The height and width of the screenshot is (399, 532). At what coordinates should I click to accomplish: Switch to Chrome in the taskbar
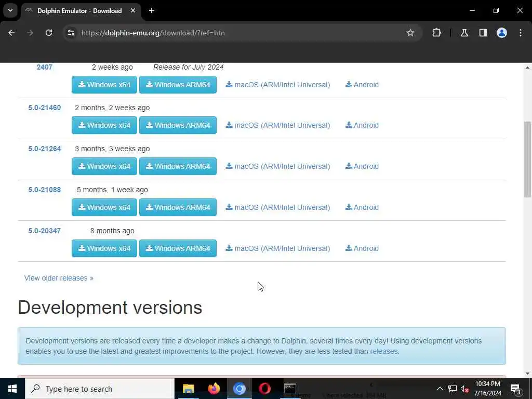coord(239,389)
